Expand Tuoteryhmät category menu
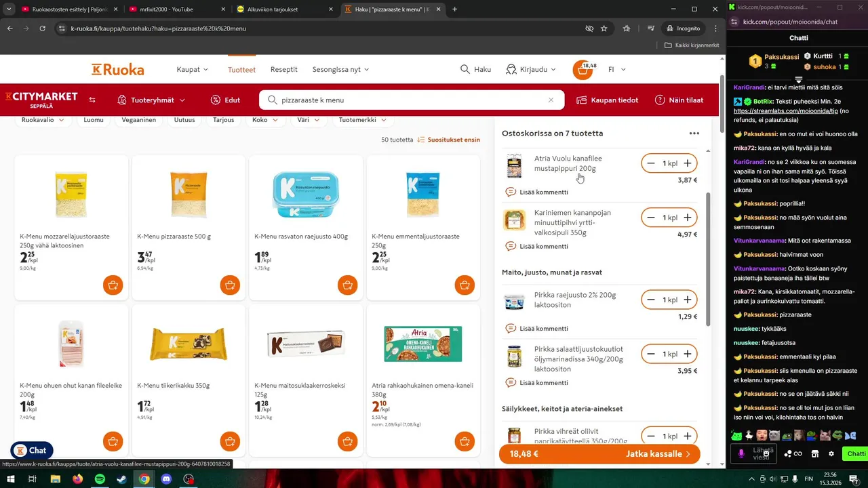The width and height of the screenshot is (868, 488). pyautogui.click(x=151, y=100)
